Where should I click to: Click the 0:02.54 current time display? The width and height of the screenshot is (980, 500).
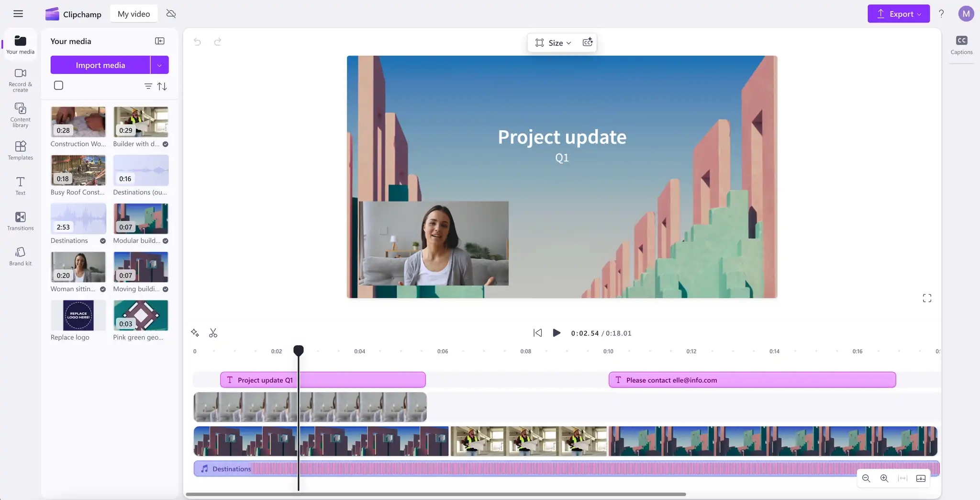pyautogui.click(x=585, y=333)
